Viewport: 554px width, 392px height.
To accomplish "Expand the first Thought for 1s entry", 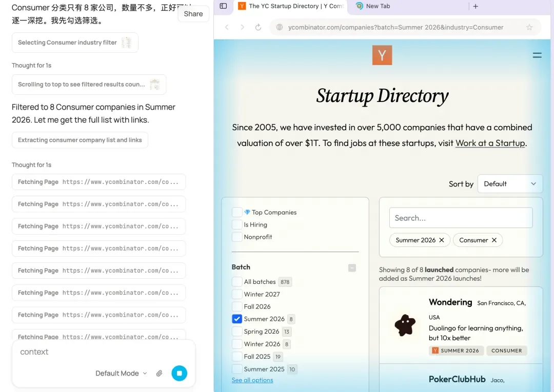I will click(x=31, y=65).
